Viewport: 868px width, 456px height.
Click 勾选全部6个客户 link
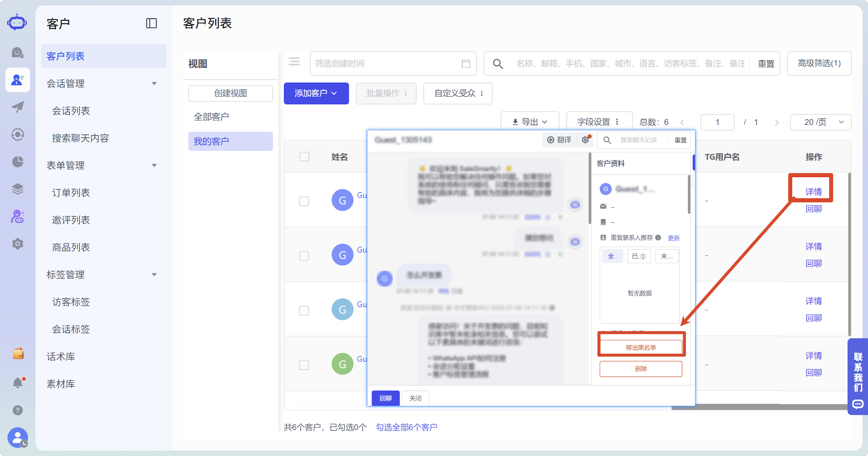pyautogui.click(x=406, y=427)
